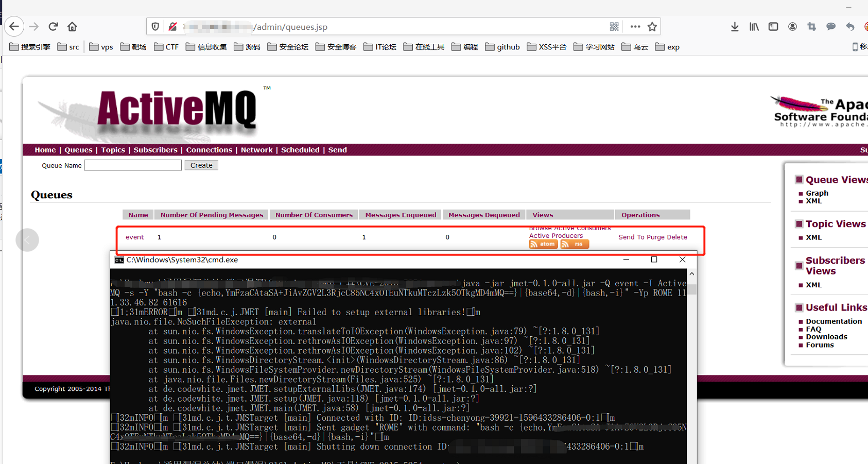Purge the event queue
This screenshot has height=464, width=868.
(x=656, y=237)
